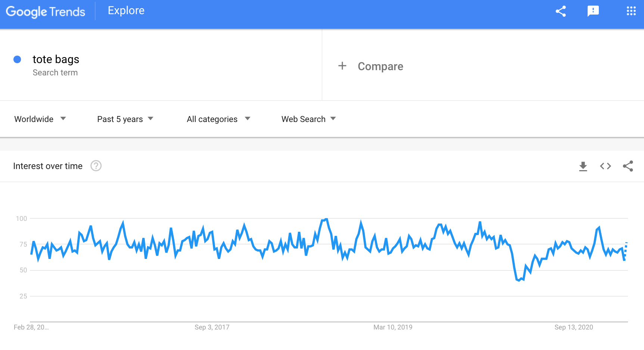This screenshot has height=350, width=644.
Task: Share the Interest over time chart
Action: 628,166
